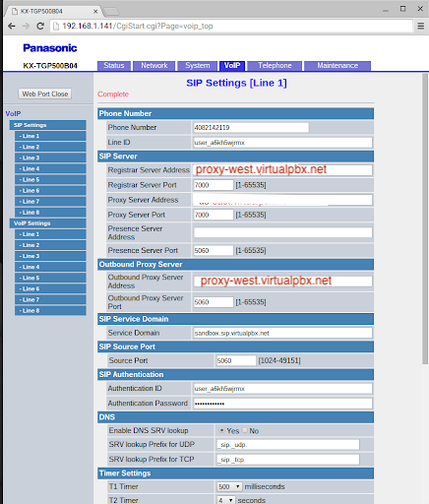Go back using browser back arrow
Screen dimensions: 429x504
click(12, 26)
